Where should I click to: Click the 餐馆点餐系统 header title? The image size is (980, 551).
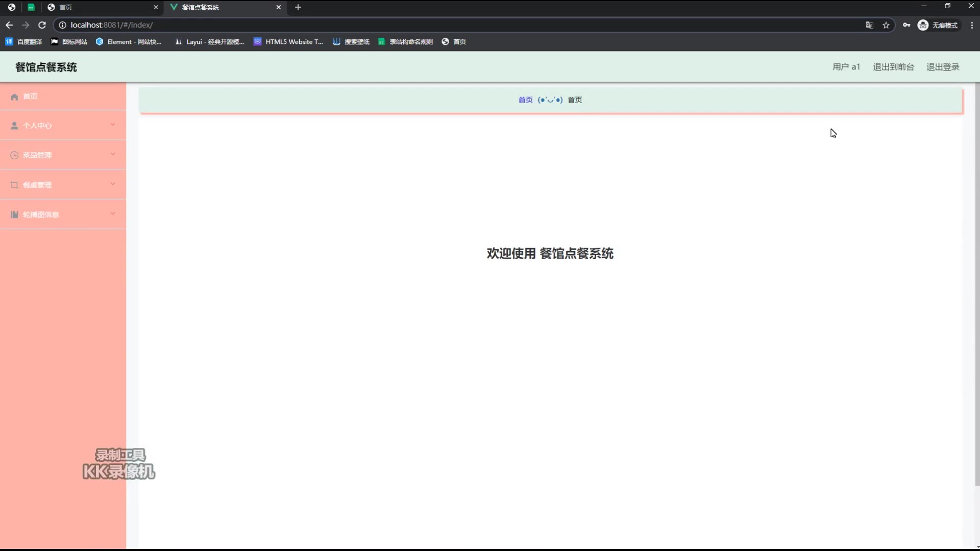(46, 67)
